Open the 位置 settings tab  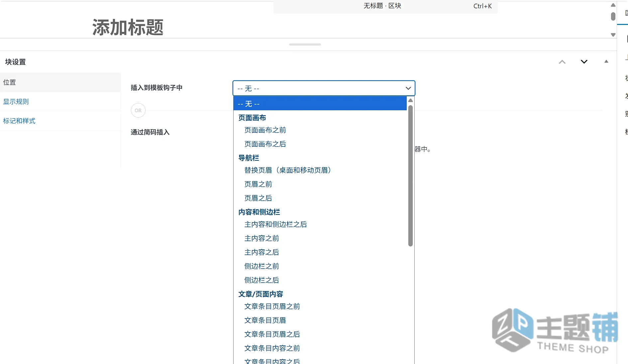pyautogui.click(x=60, y=82)
